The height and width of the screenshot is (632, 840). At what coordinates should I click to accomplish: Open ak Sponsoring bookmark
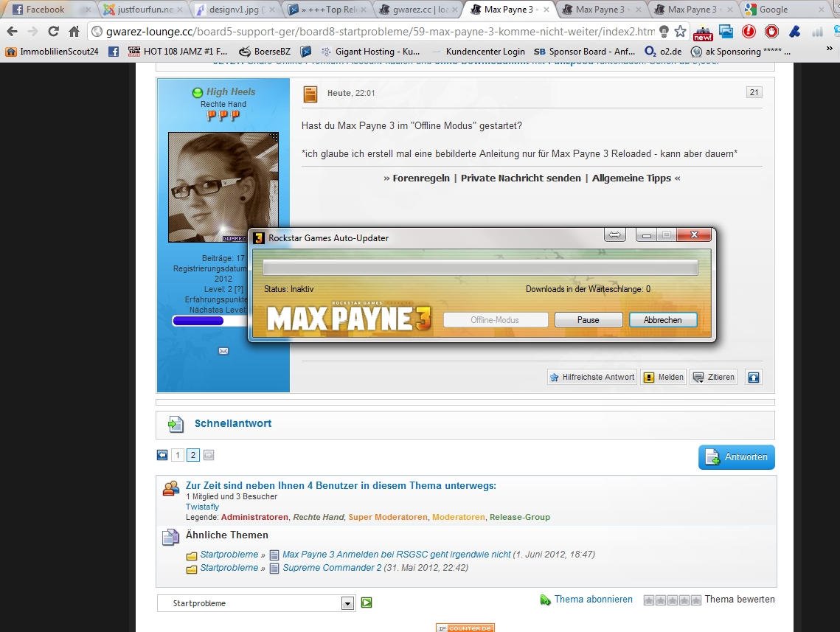click(741, 52)
